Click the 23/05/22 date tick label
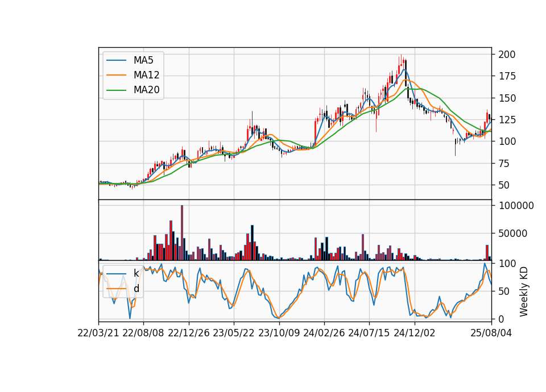 (x=234, y=333)
